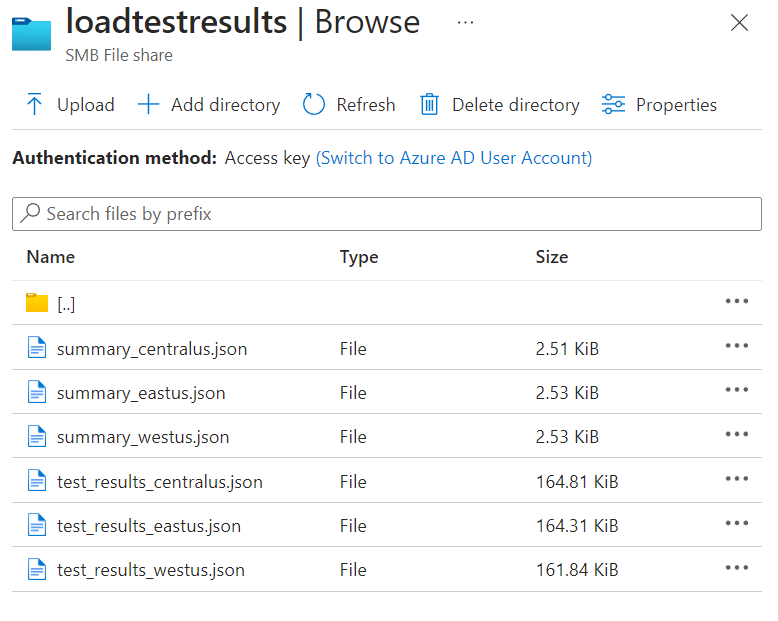Open the more options menu for the [..] row
The image size is (778, 621).
coord(737,301)
